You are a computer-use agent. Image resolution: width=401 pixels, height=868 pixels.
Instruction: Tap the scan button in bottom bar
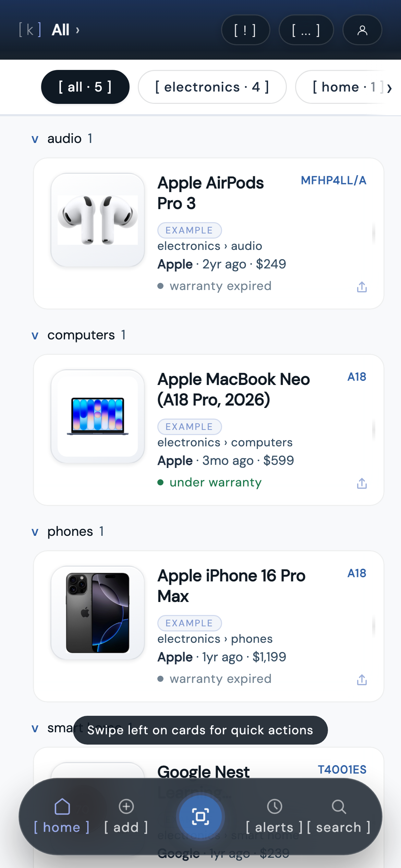(200, 817)
